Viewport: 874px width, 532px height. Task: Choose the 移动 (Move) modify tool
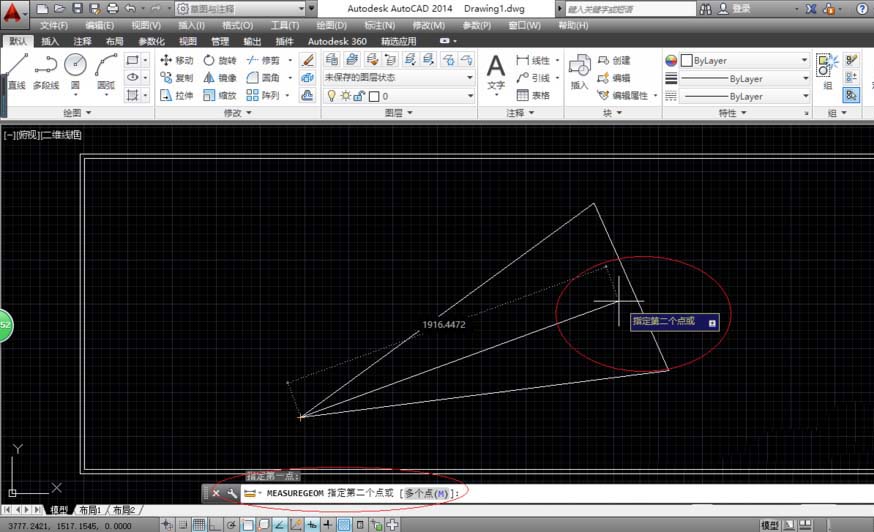(x=177, y=60)
